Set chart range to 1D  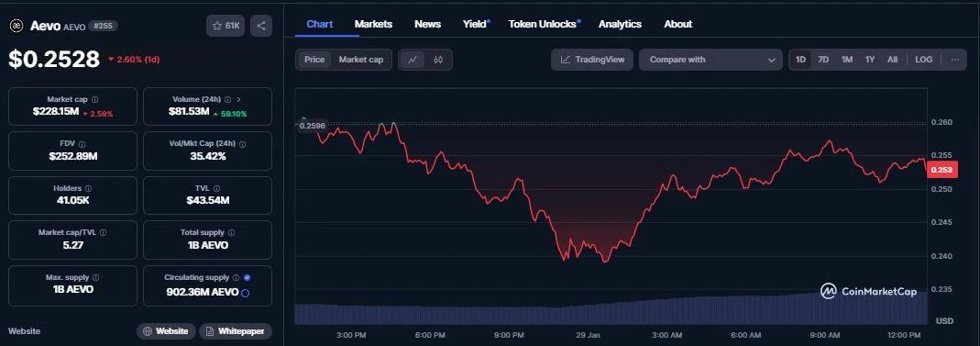pos(800,60)
